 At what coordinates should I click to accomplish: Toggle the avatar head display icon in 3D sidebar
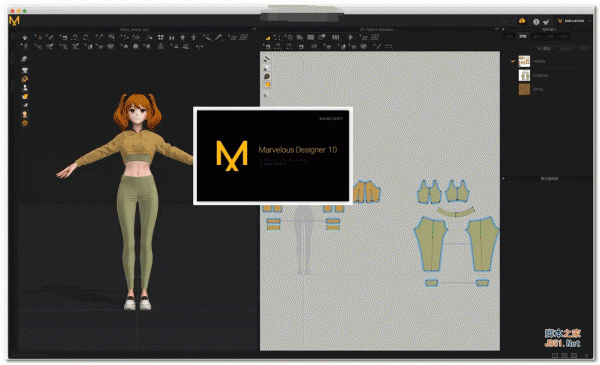tap(25, 114)
